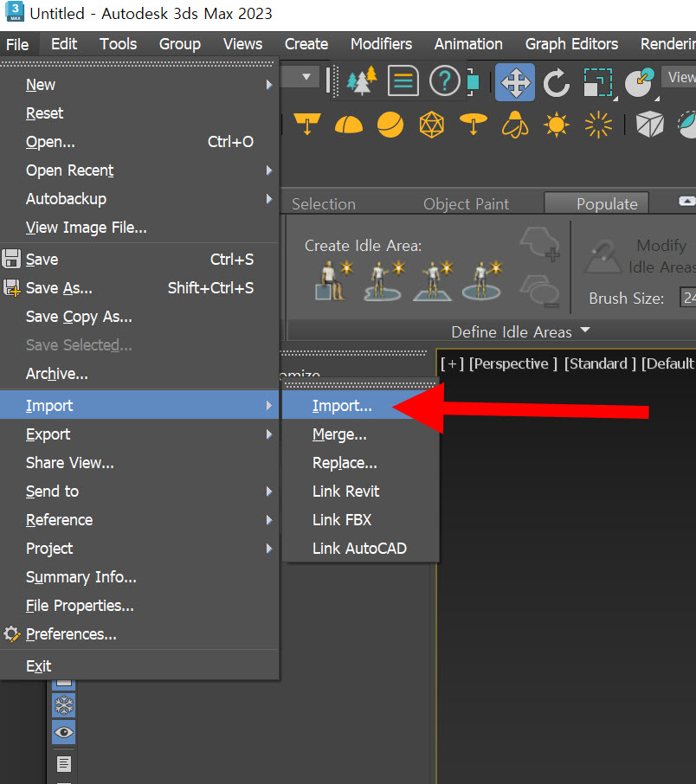The image size is (696, 784).
Task: Expand the Project submenu
Action: click(139, 548)
